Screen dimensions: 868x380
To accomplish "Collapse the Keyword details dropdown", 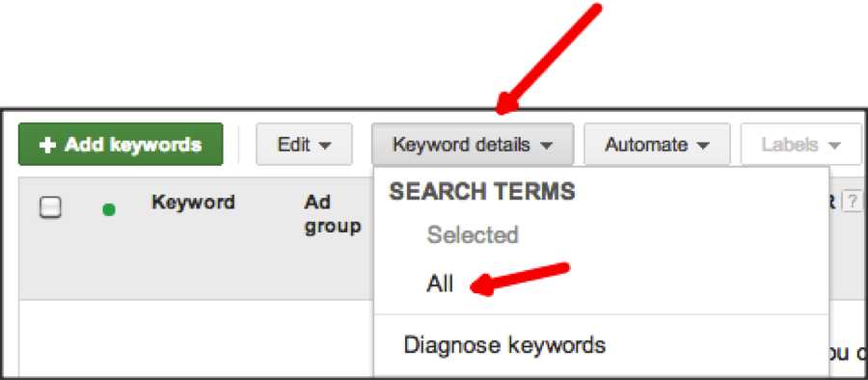I will pyautogui.click(x=473, y=145).
